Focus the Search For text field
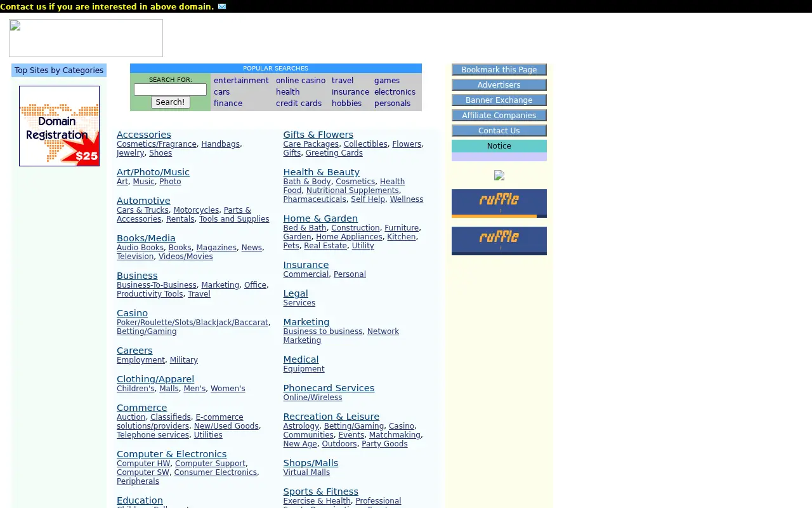 point(170,90)
